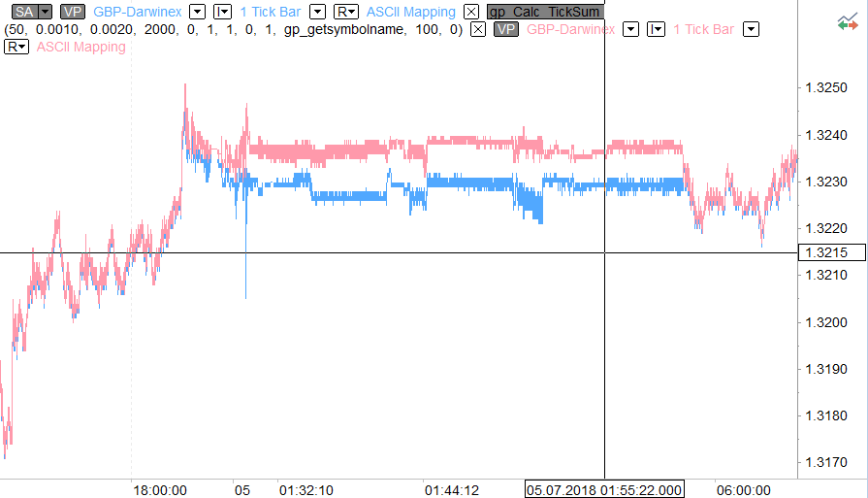Open the SA dropdown button
This screenshot has width=868, height=498.
tap(27, 12)
